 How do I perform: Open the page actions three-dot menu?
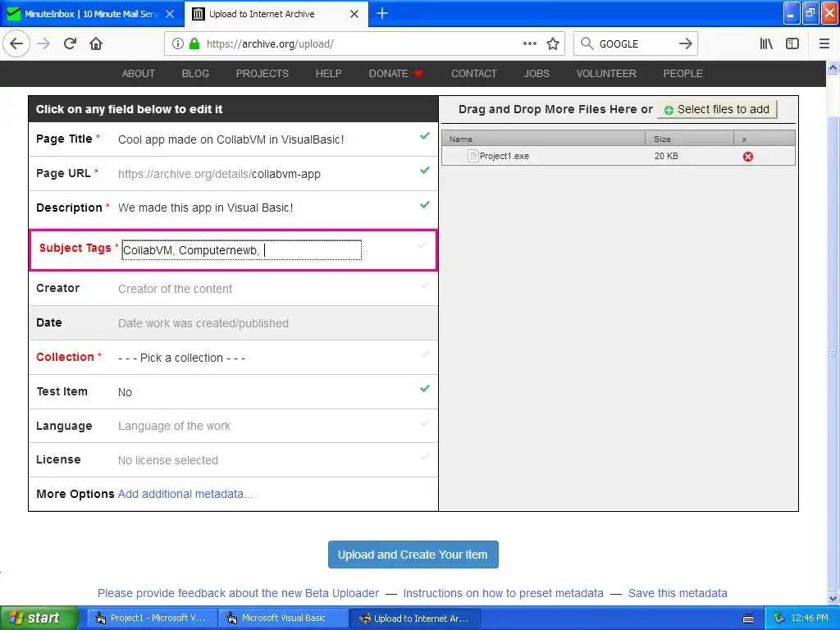click(x=529, y=44)
